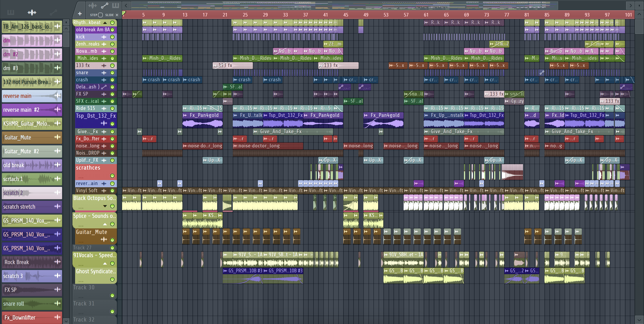Switch playlist focus to pattern clips
Viewport: 644px width, 324px height.
click(x=116, y=5)
